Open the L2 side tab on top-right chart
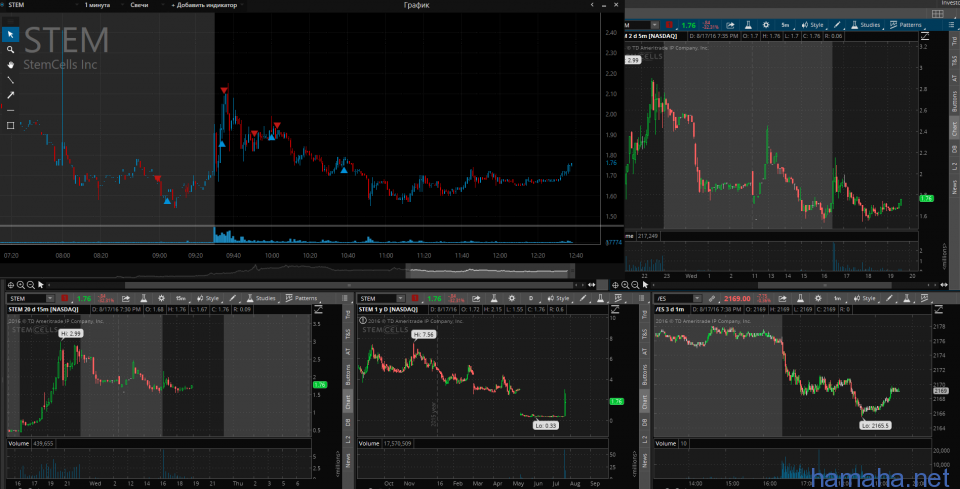The height and width of the screenshot is (489, 960). (954, 166)
